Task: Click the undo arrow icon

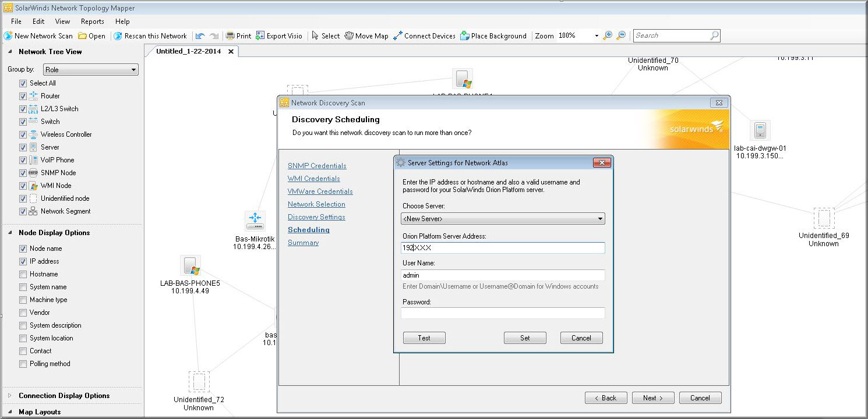Action: 200,35
